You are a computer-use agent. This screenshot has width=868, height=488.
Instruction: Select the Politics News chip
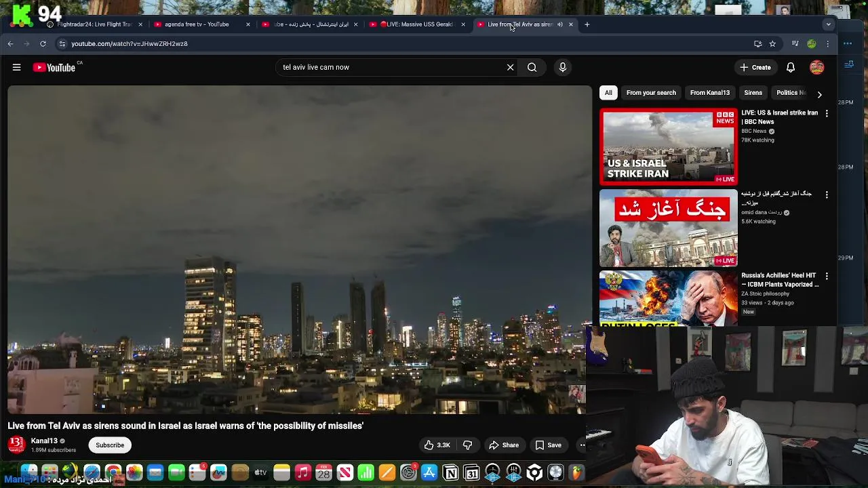(x=791, y=93)
